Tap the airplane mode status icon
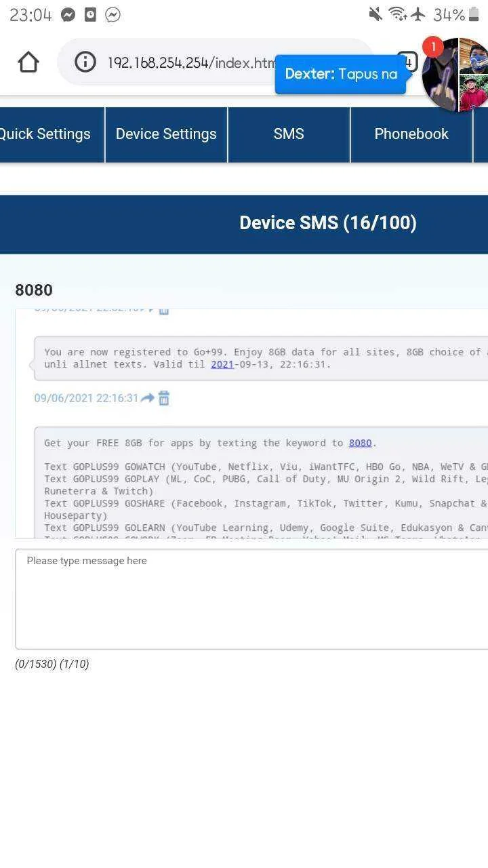Image resolution: width=488 pixels, height=868 pixels. click(418, 14)
